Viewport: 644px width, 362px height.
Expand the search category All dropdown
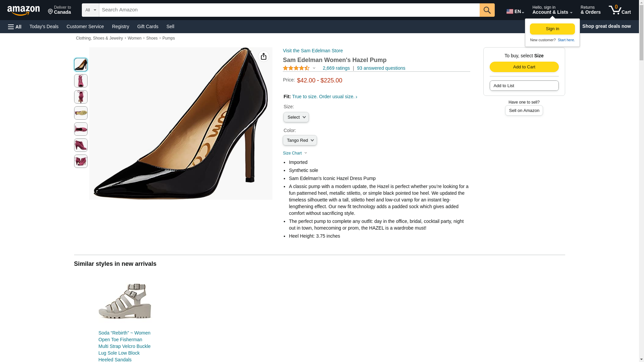[x=91, y=10]
